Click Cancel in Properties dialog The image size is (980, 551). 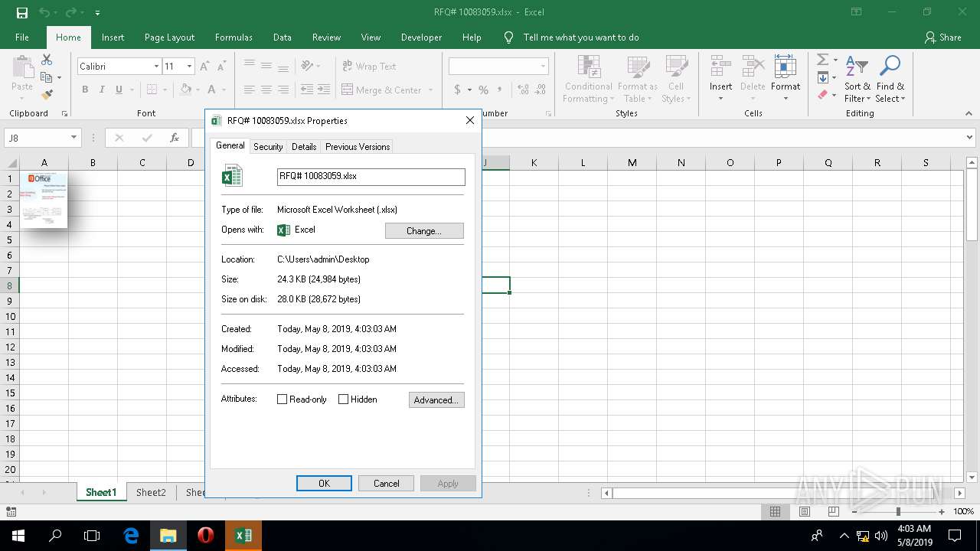(386, 483)
